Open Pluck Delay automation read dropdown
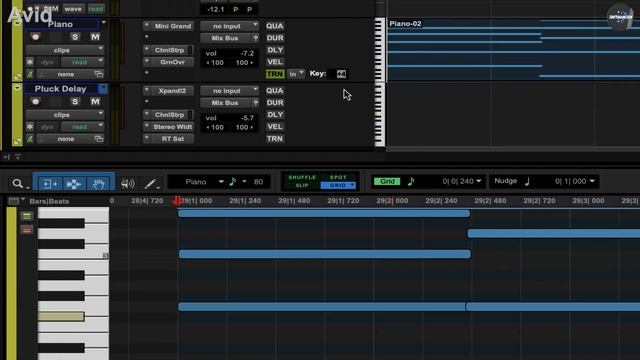Viewport: 640px width, 360px height. click(x=83, y=127)
